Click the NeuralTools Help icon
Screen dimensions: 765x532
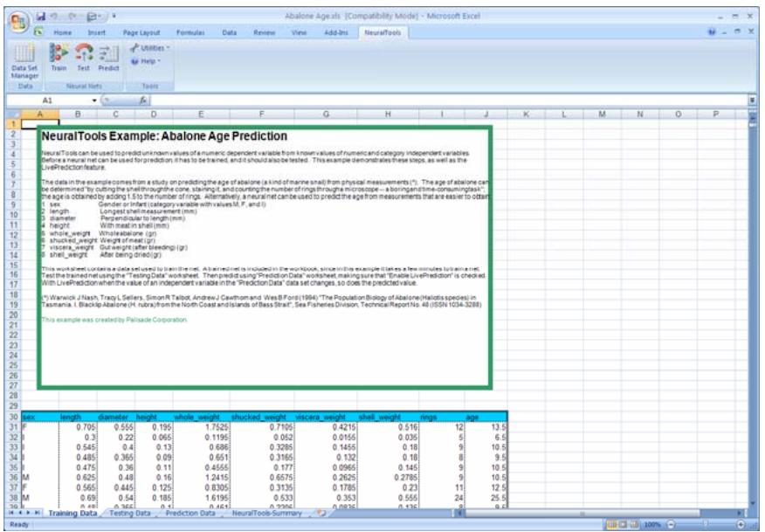[146, 61]
